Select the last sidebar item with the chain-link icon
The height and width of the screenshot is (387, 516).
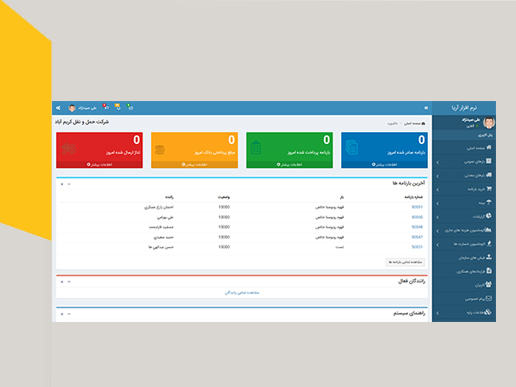[x=464, y=312]
